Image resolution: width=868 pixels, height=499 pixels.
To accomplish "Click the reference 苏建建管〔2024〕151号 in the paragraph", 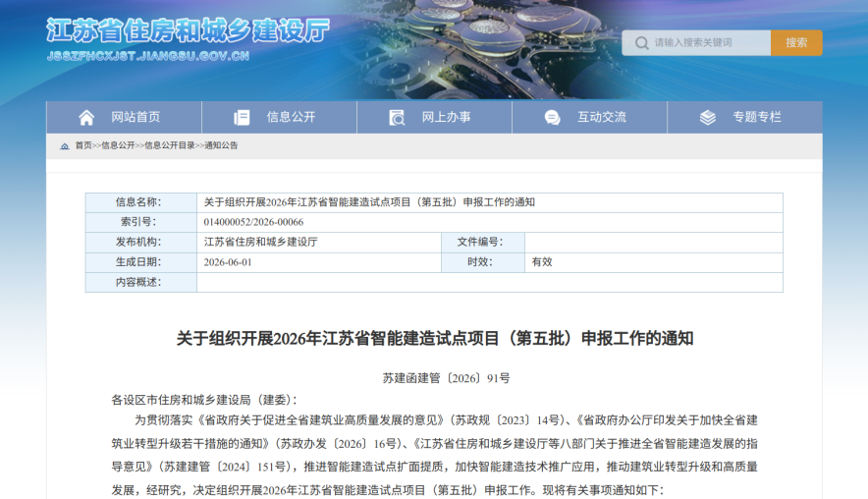I will pyautogui.click(x=224, y=467).
